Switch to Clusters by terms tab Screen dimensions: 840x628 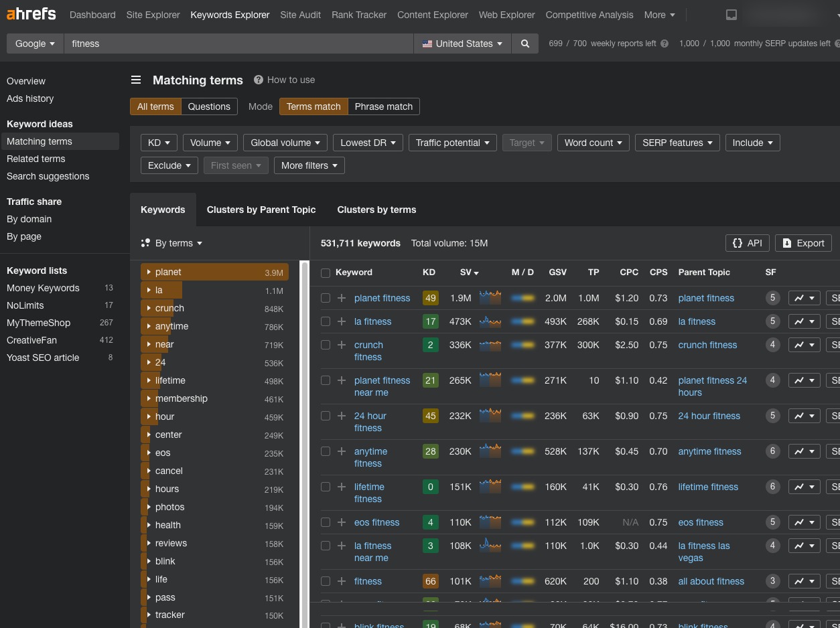(x=376, y=210)
